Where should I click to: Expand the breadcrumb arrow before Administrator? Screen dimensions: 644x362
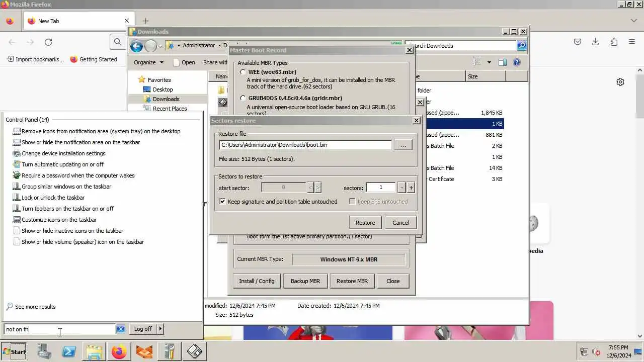click(x=178, y=45)
